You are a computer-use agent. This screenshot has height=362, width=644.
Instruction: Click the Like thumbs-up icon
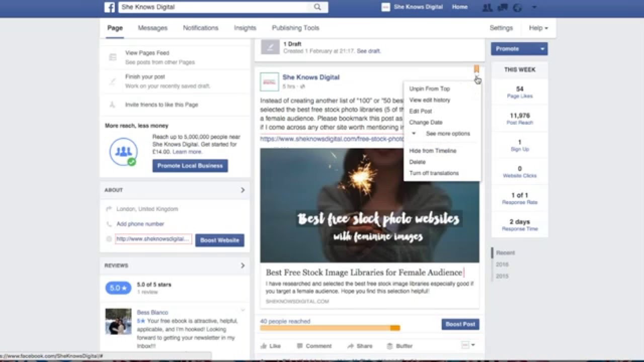click(264, 346)
